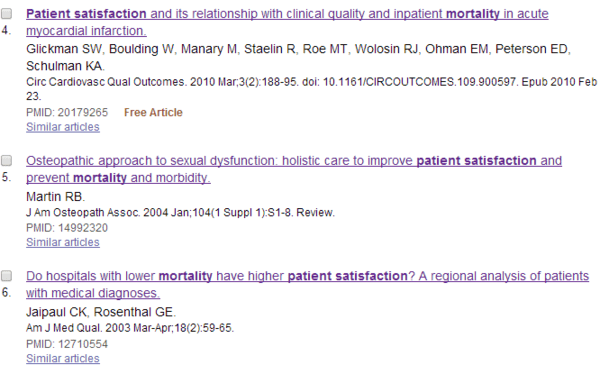This screenshot has width=600, height=365.
Task: Click the Circ Cardiovasc Qual Outcomes citation line
Action: point(311,89)
